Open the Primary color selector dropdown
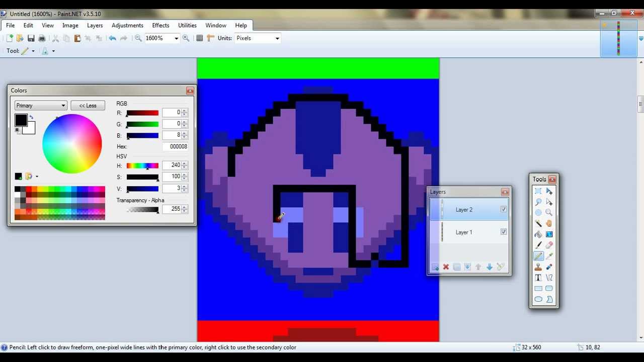 [x=41, y=106]
